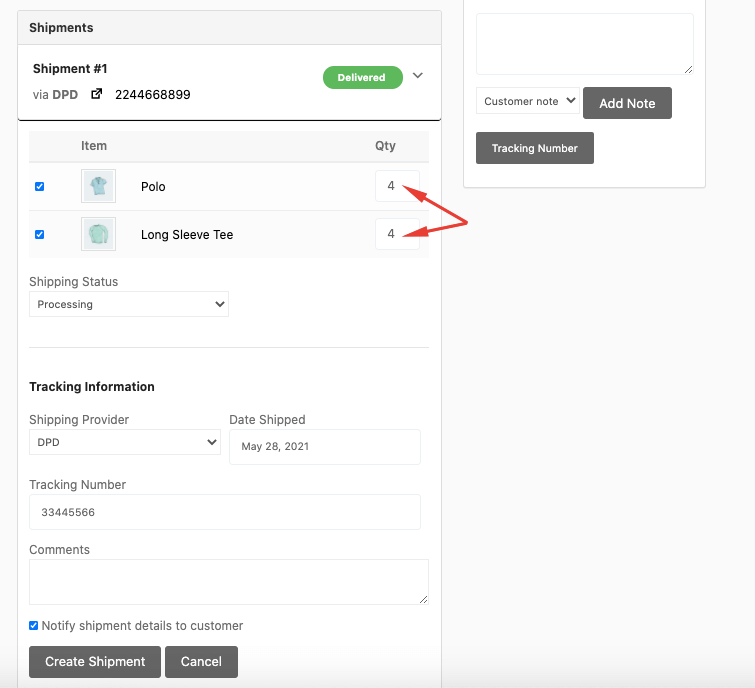Click the Date Shipped field
The height and width of the screenshot is (688, 755).
pyautogui.click(x=325, y=447)
